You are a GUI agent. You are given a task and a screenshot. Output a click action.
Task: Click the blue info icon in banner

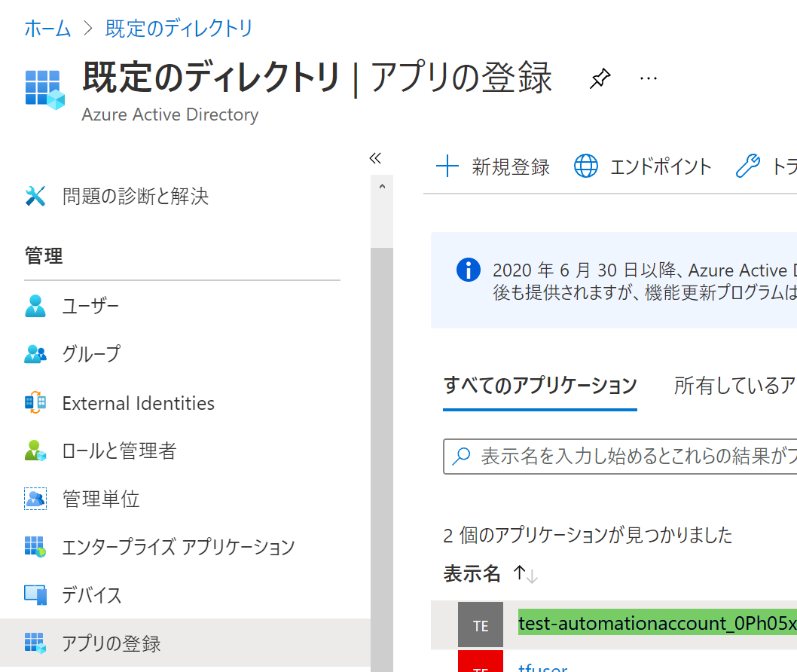[x=468, y=270]
